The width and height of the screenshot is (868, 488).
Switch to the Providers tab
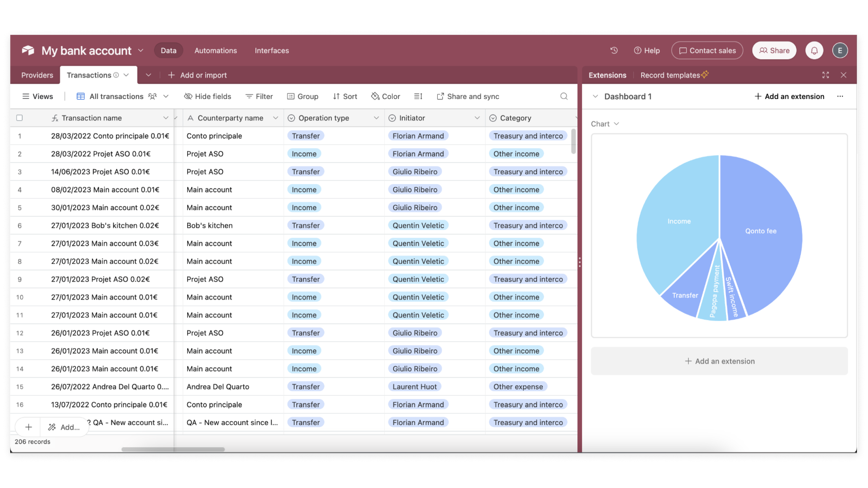37,75
